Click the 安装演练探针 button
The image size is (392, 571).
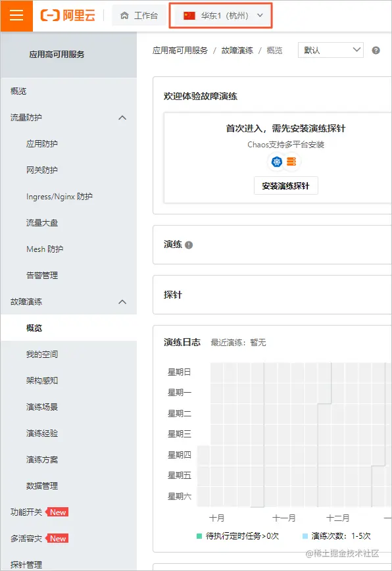tap(285, 186)
